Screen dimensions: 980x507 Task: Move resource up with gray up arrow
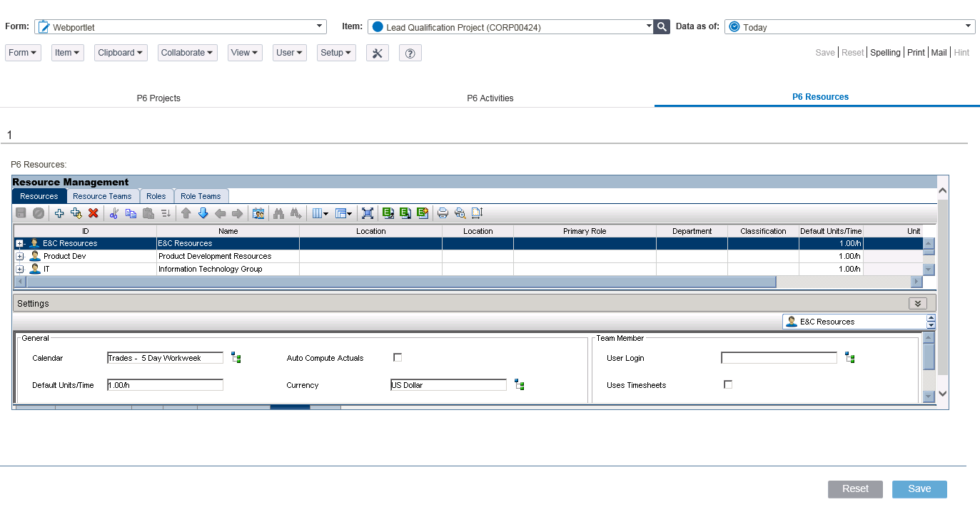186,212
